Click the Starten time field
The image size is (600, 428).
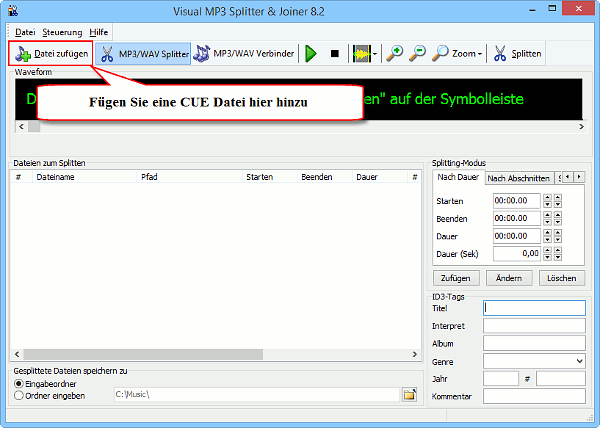[x=517, y=200]
